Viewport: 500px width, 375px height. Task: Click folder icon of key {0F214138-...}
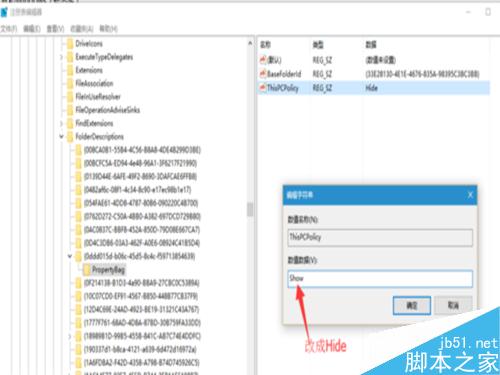pyautogui.click(x=78, y=283)
